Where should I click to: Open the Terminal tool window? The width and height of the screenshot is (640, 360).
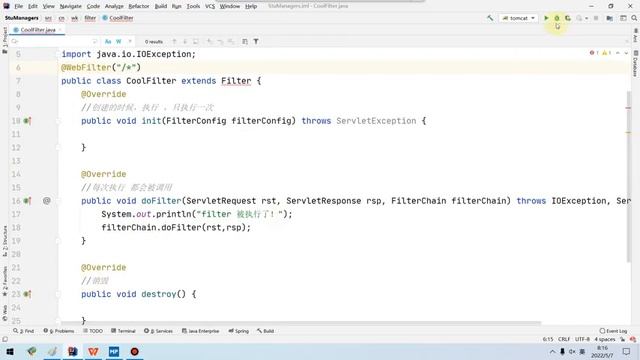pos(123,331)
